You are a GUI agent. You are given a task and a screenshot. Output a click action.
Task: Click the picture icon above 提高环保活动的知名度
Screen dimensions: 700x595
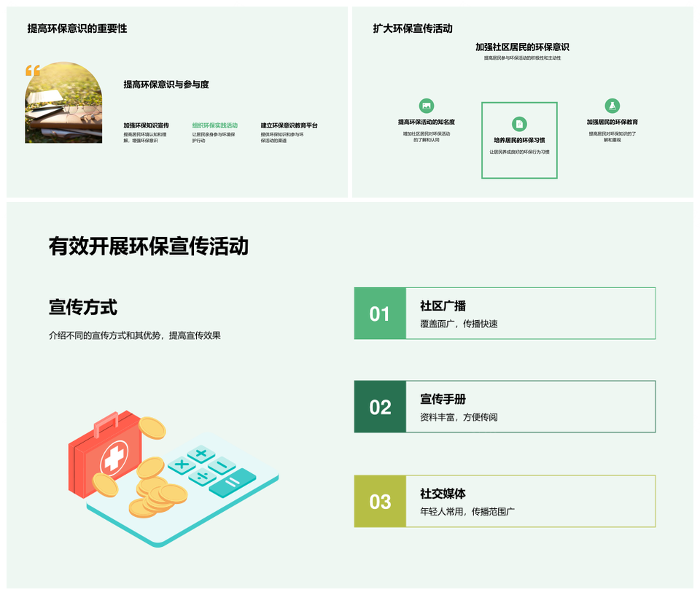click(x=427, y=106)
